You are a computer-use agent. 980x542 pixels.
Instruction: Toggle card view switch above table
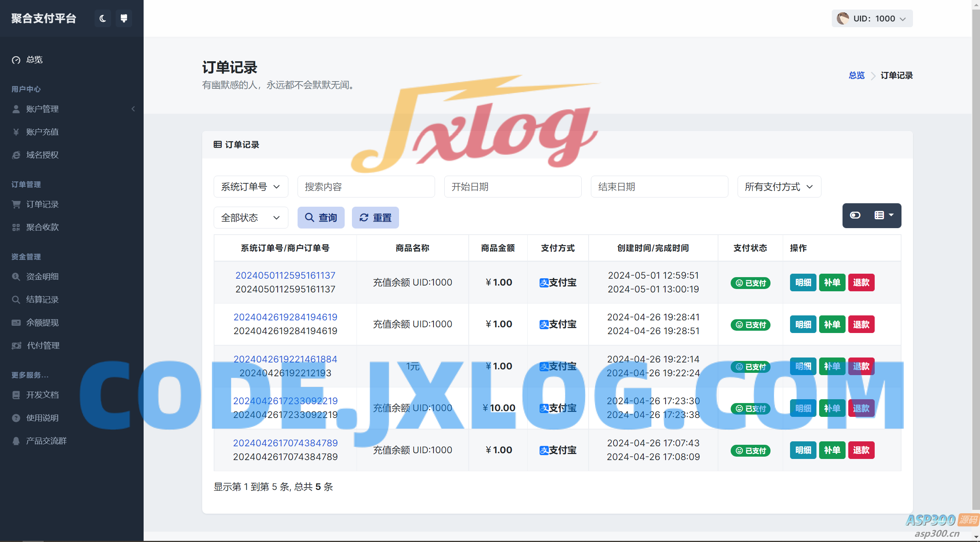click(855, 215)
